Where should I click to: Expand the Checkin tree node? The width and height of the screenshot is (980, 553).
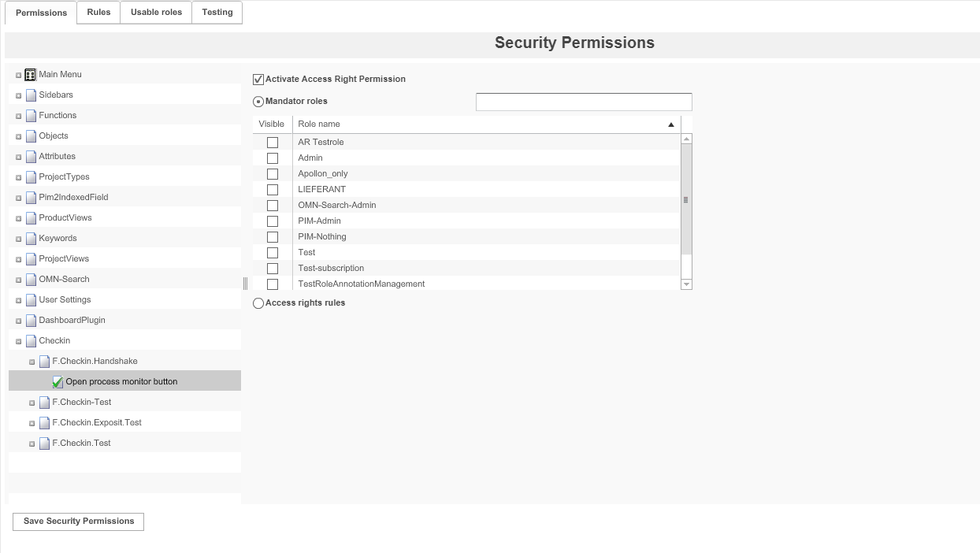coord(18,340)
